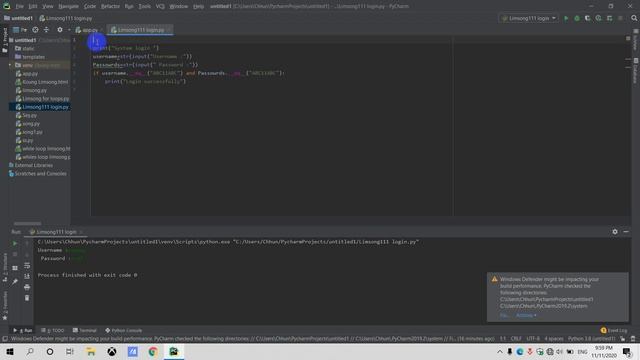Open Run panel settings gear
640x360 pixels.
point(615,232)
